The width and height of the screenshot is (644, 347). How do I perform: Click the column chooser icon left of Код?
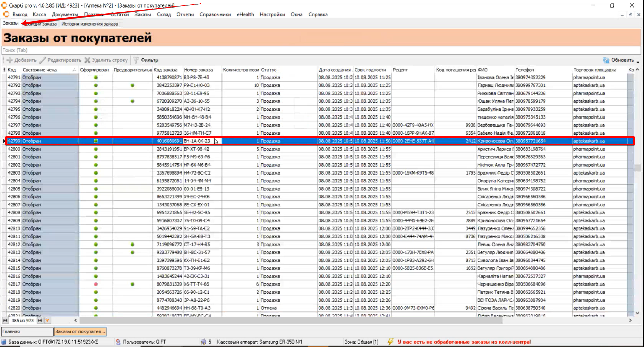point(4,70)
